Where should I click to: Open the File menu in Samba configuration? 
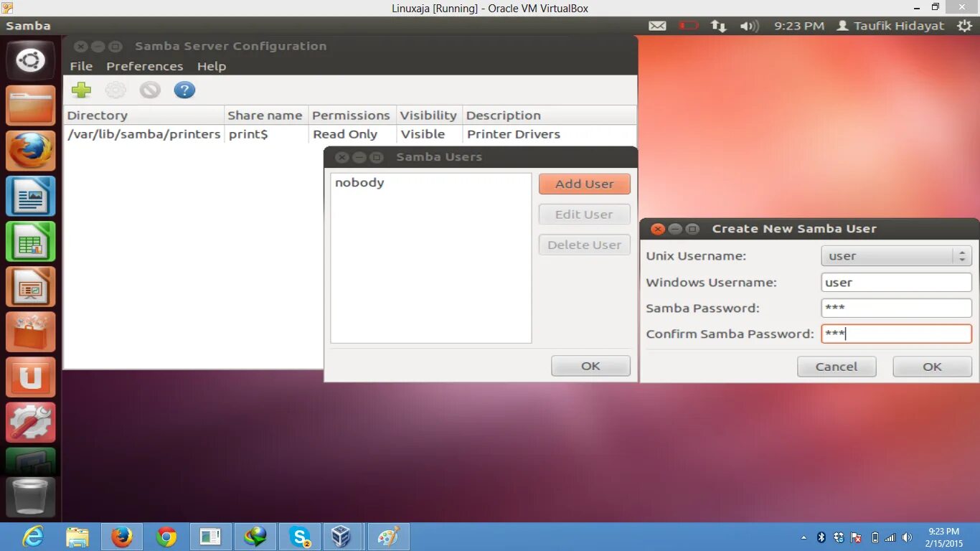[81, 66]
